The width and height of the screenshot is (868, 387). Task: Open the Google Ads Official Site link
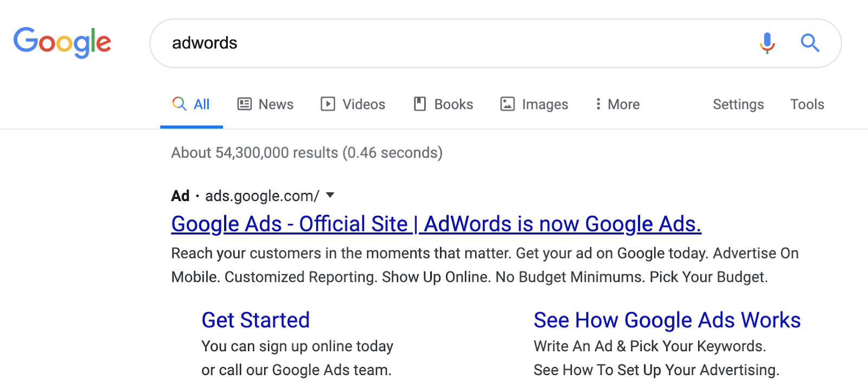436,224
